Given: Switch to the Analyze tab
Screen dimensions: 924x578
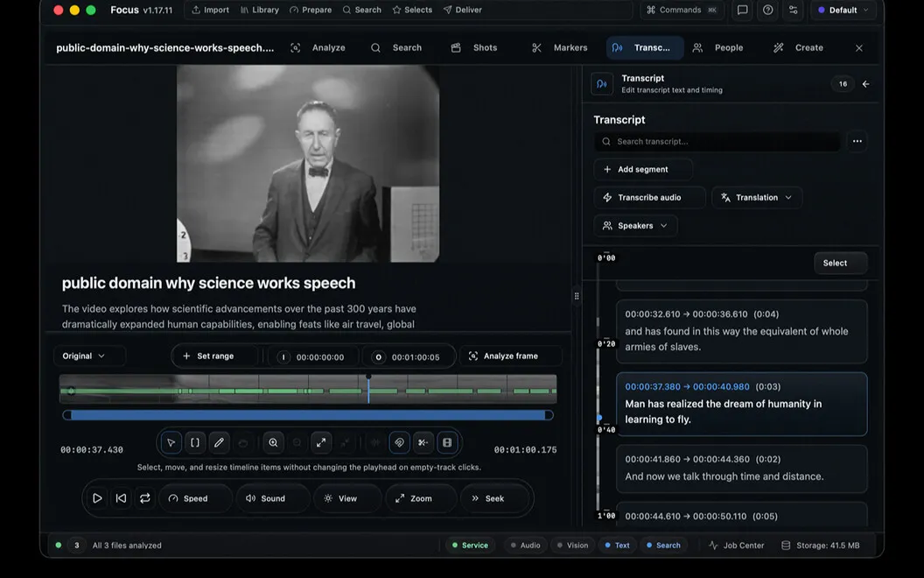Looking at the screenshot, I should tap(318, 48).
